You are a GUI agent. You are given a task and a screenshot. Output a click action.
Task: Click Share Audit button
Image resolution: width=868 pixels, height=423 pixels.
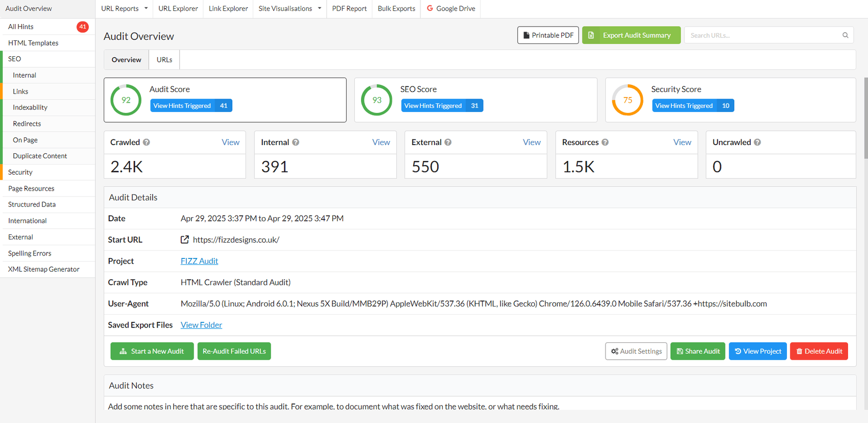(697, 351)
